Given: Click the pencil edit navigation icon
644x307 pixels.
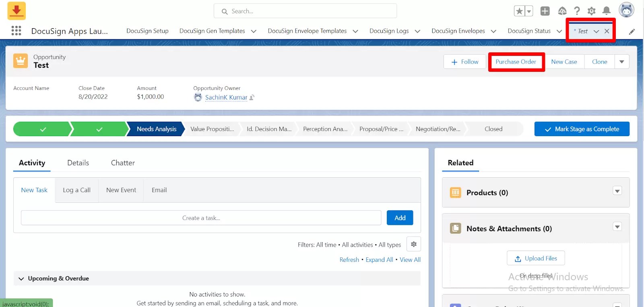Looking at the screenshot, I should (x=632, y=31).
